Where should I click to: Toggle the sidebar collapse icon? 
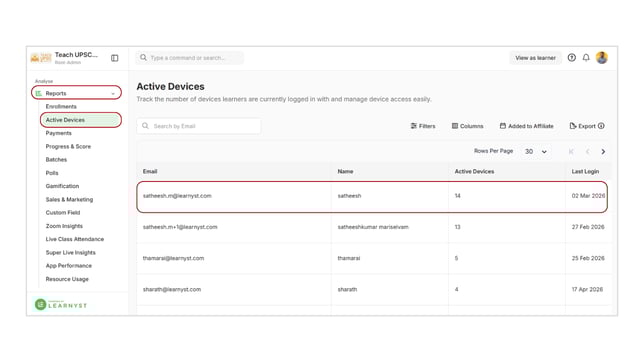[x=115, y=58]
